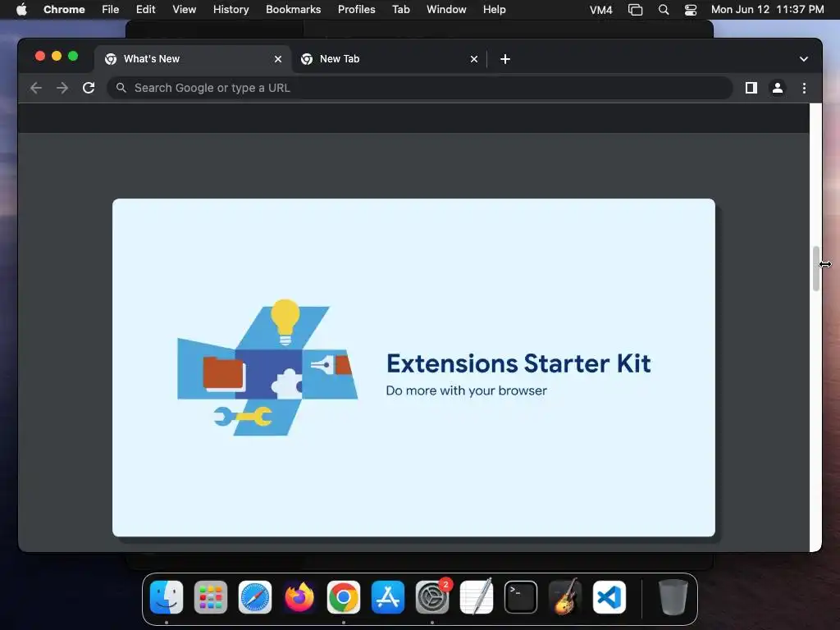Image resolution: width=840 pixels, height=630 pixels.
Task: Open the Extensions Starter Kit card
Action: tap(413, 367)
